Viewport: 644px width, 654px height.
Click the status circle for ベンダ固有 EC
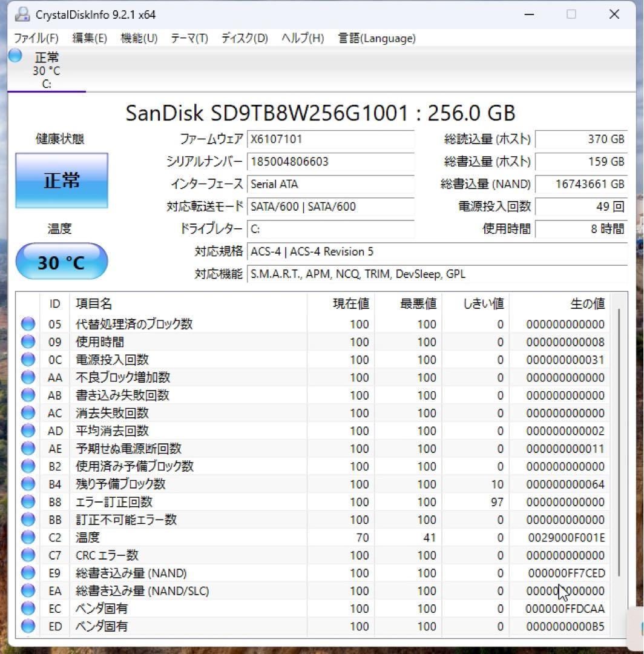[28, 608]
